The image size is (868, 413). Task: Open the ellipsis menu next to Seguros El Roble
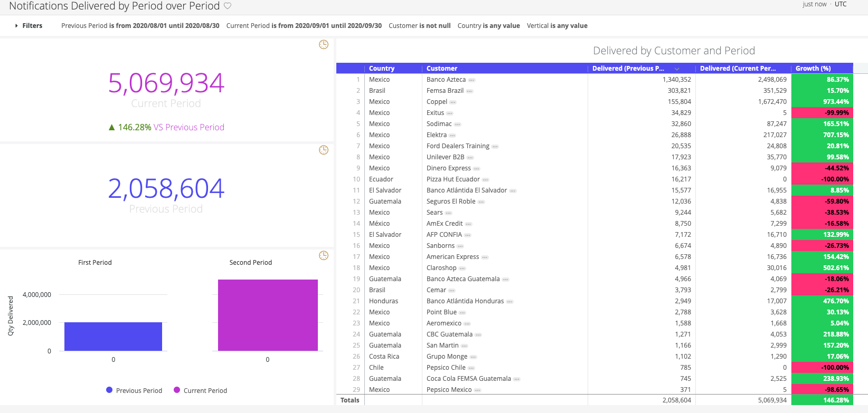482,202
